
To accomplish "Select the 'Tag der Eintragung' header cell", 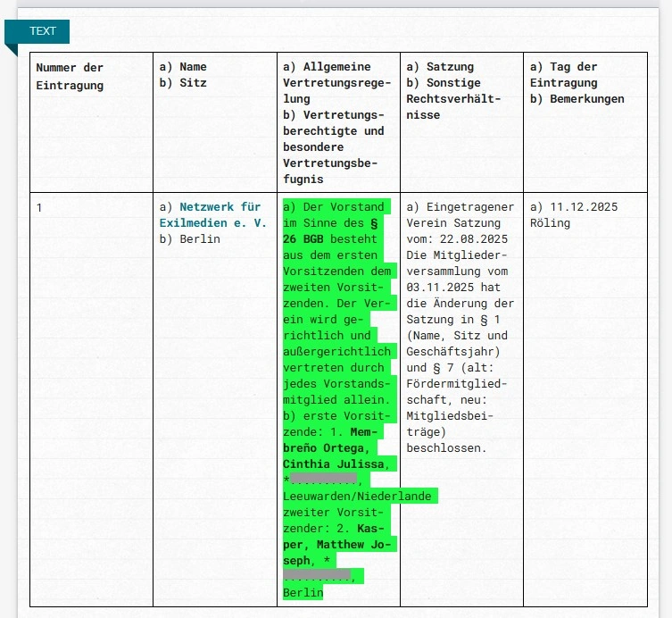I will [585, 122].
